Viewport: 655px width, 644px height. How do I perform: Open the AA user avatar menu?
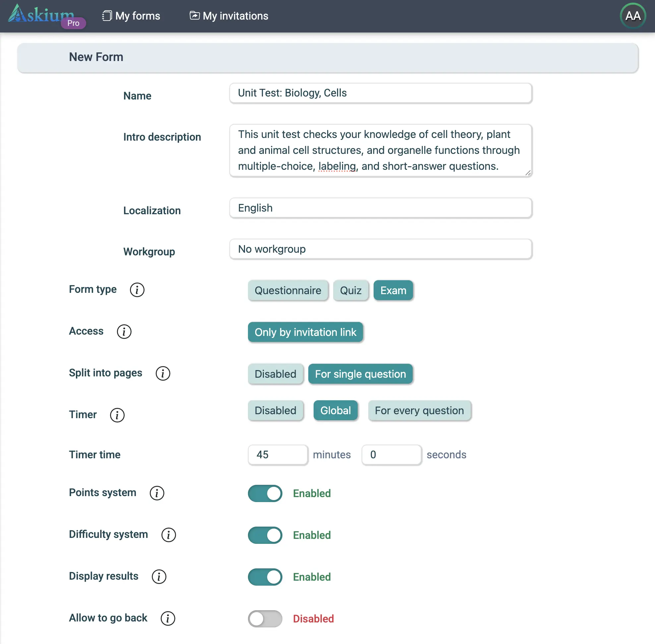[x=633, y=16]
